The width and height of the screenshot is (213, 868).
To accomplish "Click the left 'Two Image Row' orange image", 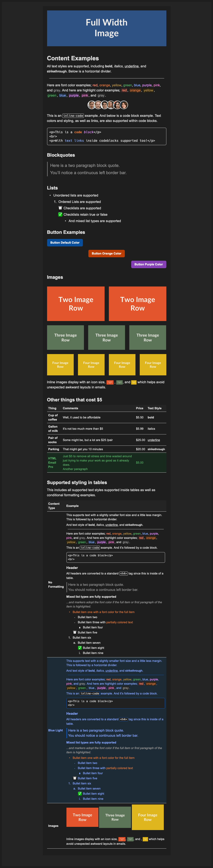I will (76, 304).
